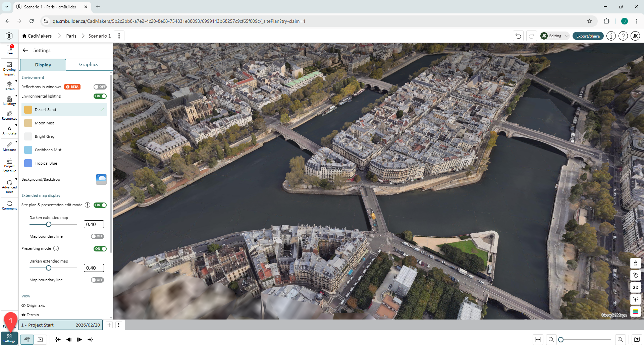Adjust first Darken extended map slider handle
This screenshot has width=644, height=346.
click(49, 224)
